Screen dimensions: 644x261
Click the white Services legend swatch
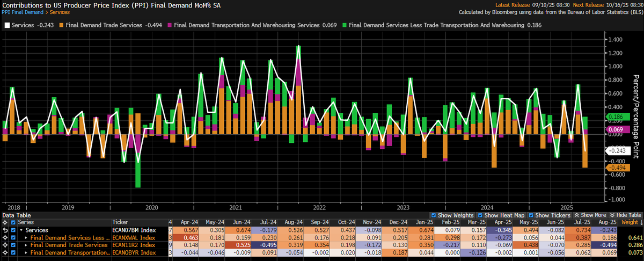point(6,25)
